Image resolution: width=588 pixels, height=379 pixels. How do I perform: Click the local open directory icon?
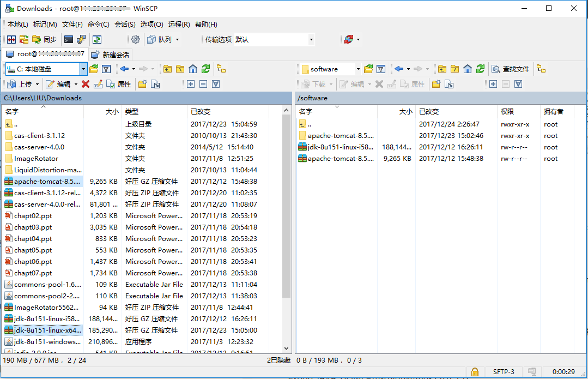click(94, 69)
